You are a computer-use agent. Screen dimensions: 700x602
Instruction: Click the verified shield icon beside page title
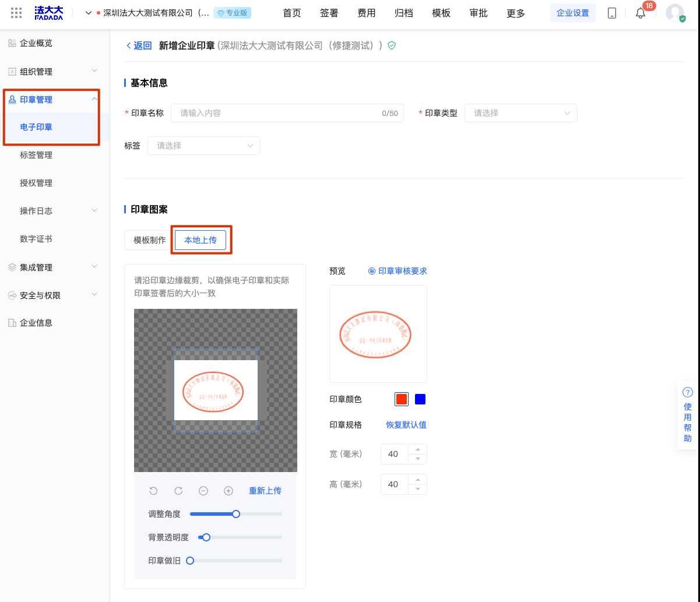click(392, 45)
